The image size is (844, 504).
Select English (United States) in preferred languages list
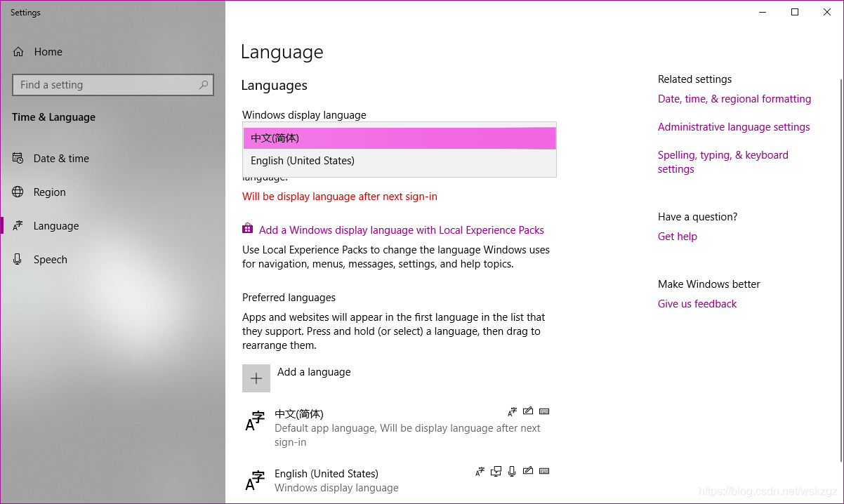pyautogui.click(x=397, y=481)
